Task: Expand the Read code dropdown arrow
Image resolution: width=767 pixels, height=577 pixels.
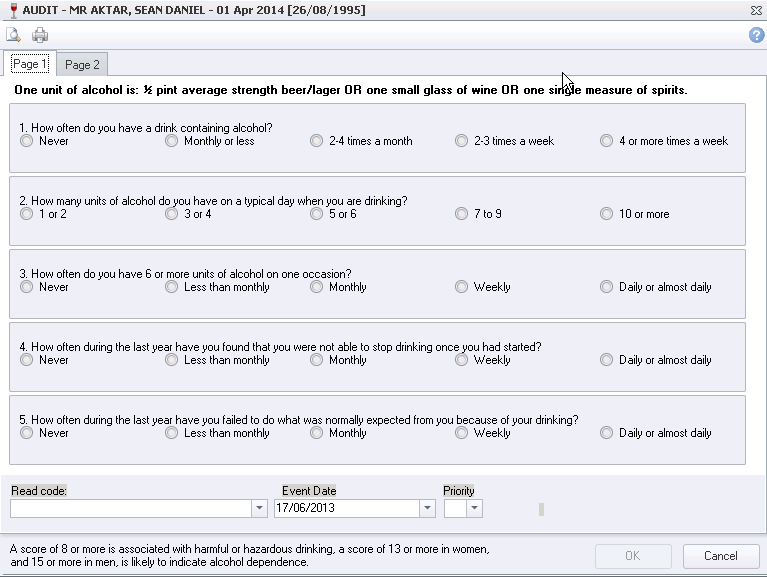Action: (x=260, y=508)
